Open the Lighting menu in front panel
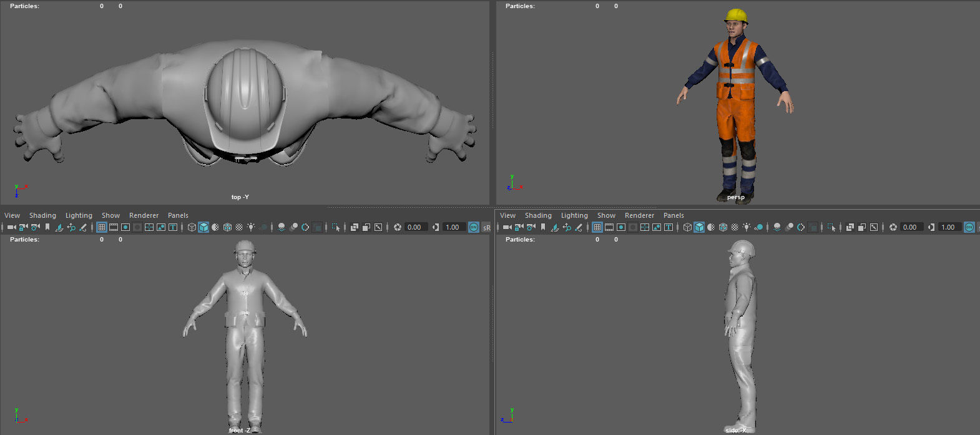This screenshot has width=980, height=435. click(79, 215)
